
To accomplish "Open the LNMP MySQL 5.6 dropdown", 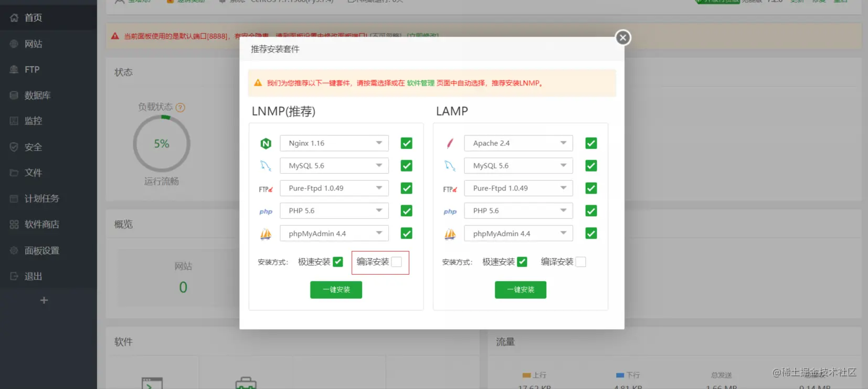I will coord(334,166).
